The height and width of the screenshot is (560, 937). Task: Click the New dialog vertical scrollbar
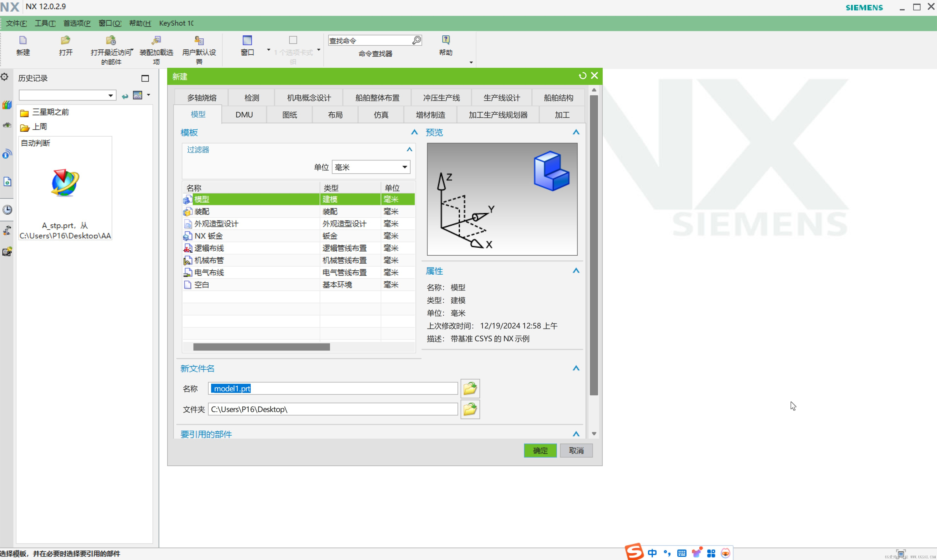594,245
